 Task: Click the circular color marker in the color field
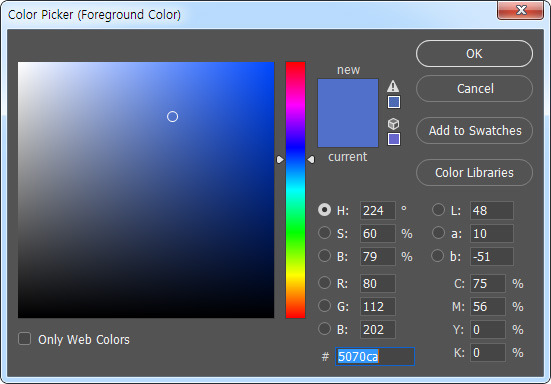coord(172,117)
